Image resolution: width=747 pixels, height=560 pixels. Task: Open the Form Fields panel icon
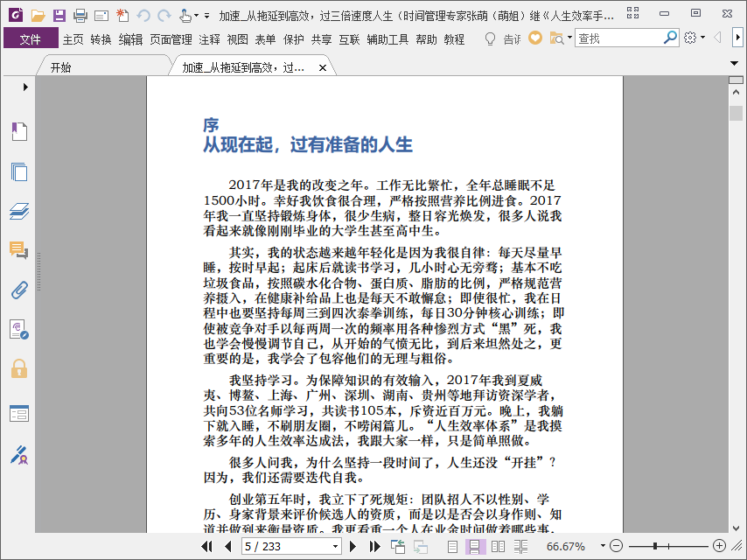[x=19, y=413]
